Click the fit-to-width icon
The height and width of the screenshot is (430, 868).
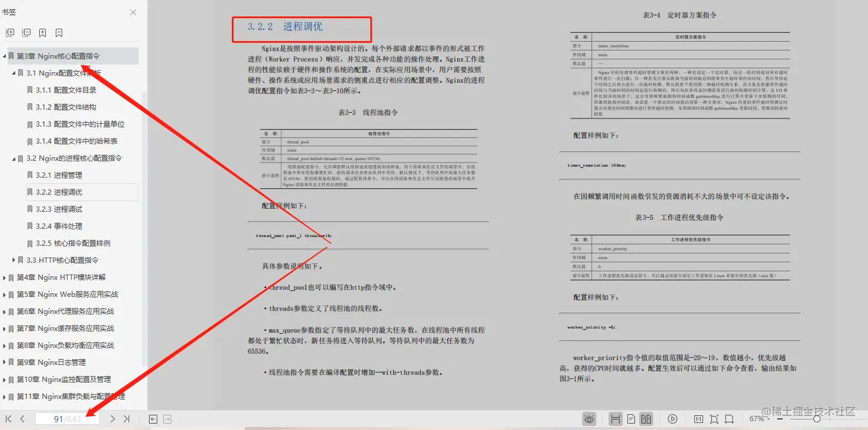click(731, 418)
